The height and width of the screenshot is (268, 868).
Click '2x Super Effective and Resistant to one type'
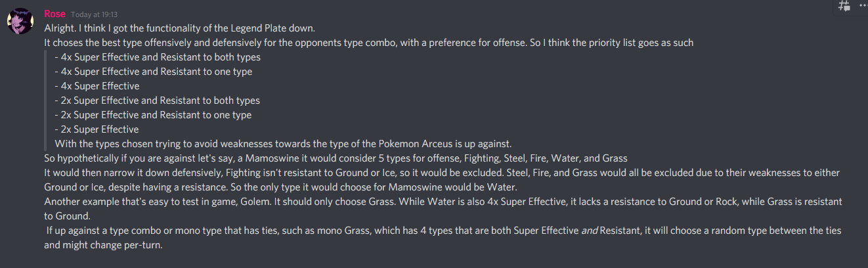(153, 115)
